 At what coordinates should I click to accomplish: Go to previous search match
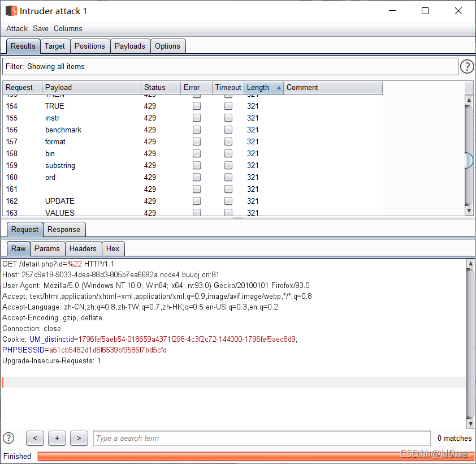[34, 438]
